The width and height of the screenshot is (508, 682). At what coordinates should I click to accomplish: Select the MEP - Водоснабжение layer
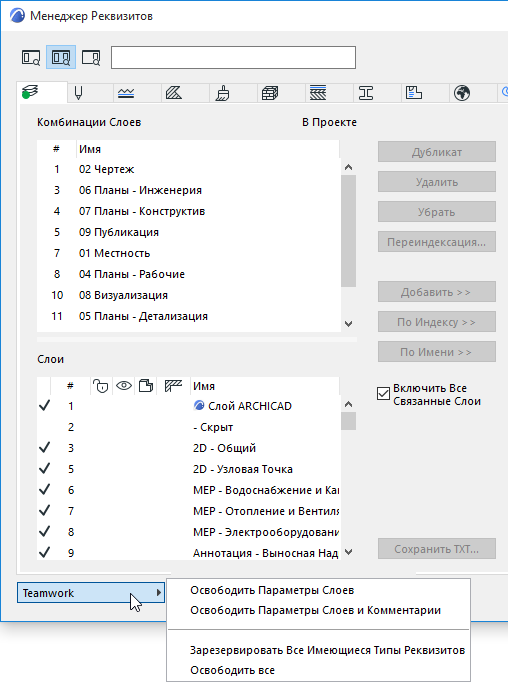coord(188,490)
